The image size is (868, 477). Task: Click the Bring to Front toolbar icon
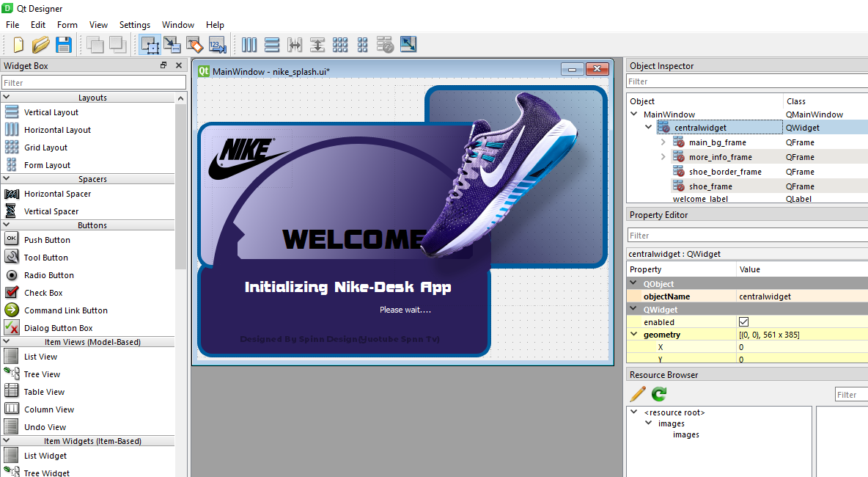[x=118, y=45]
